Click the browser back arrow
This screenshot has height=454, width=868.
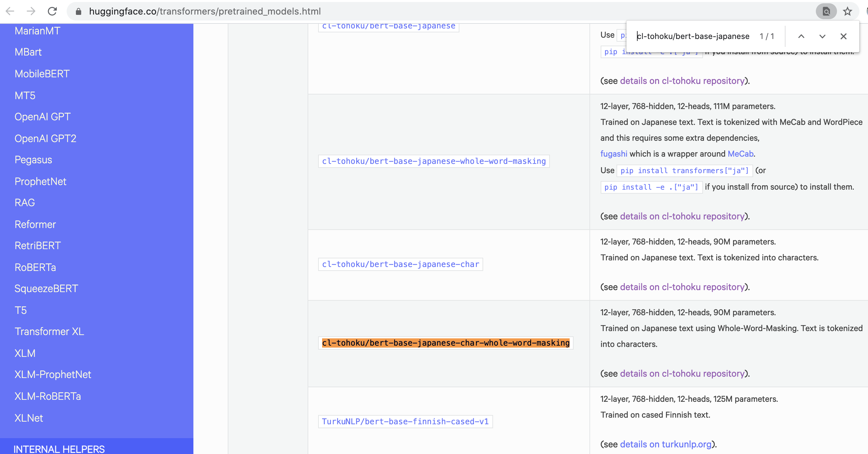tap(10, 11)
